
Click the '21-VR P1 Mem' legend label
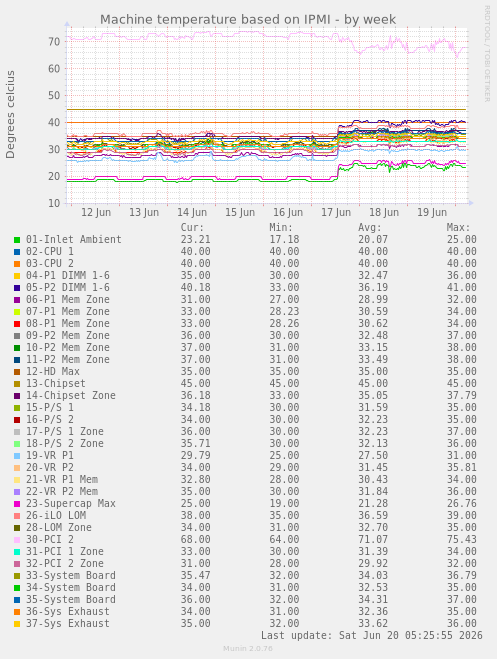pos(62,480)
